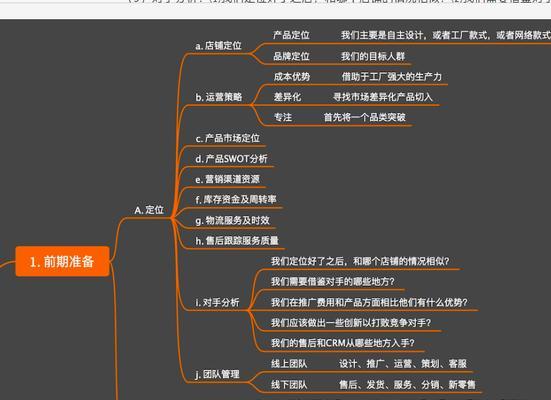Click the 'i. 对手分析' node
551x400 pixels.
pyautogui.click(x=218, y=303)
